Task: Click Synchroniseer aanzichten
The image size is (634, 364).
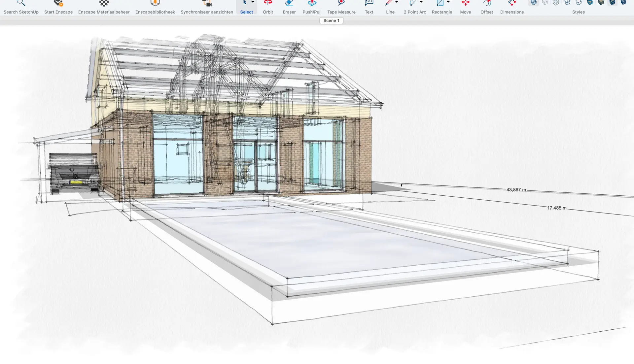Action: pyautogui.click(x=207, y=4)
